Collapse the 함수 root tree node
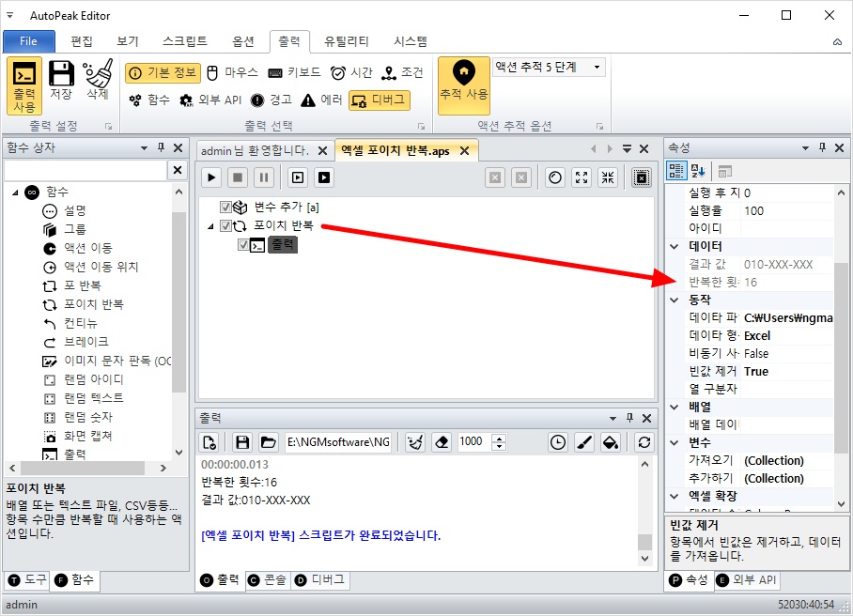The image size is (853, 616). [x=15, y=192]
